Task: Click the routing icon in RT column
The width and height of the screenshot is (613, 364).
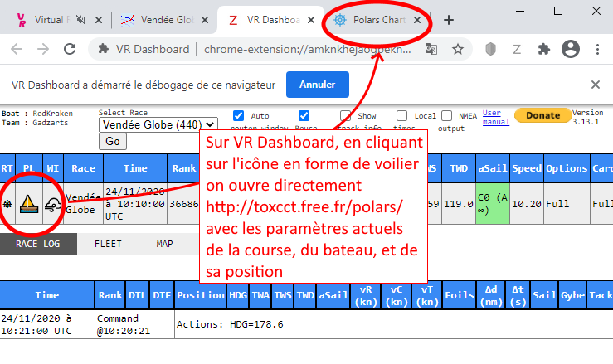Action: [x=7, y=204]
